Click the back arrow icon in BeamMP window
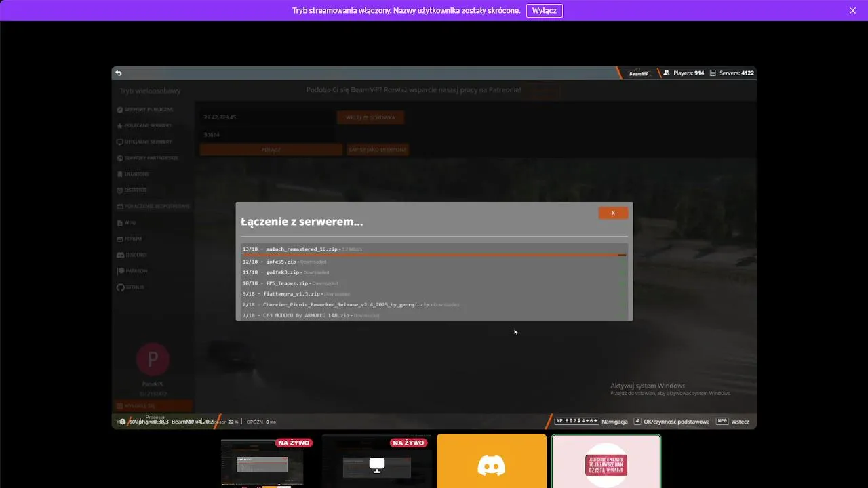The width and height of the screenshot is (868, 488). (x=119, y=73)
